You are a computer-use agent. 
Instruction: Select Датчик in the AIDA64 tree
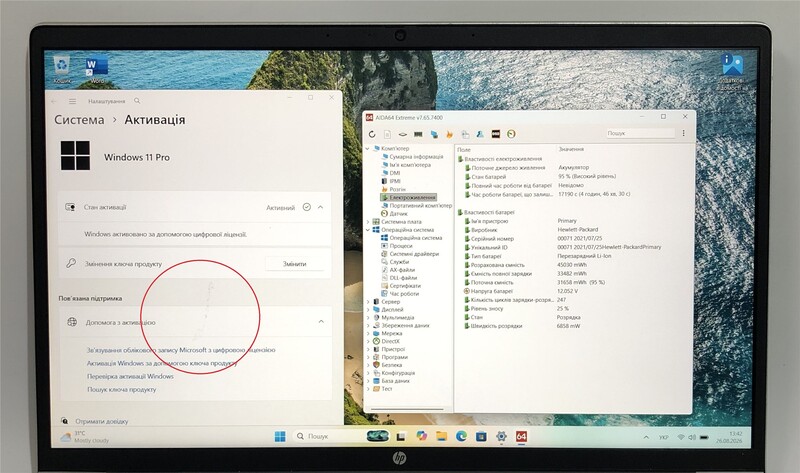coord(398,213)
